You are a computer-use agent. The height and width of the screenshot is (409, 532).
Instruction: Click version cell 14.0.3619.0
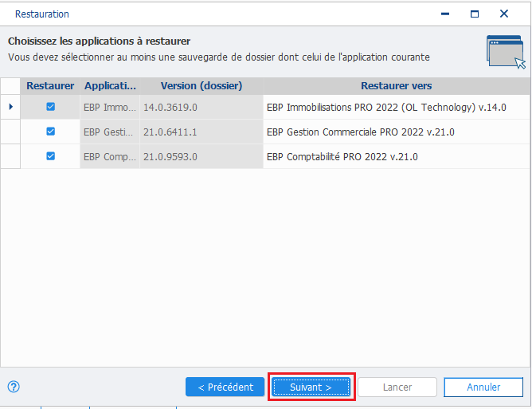coord(201,107)
